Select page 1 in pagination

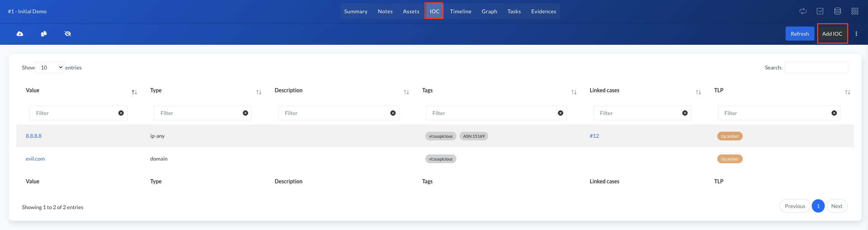(x=818, y=206)
